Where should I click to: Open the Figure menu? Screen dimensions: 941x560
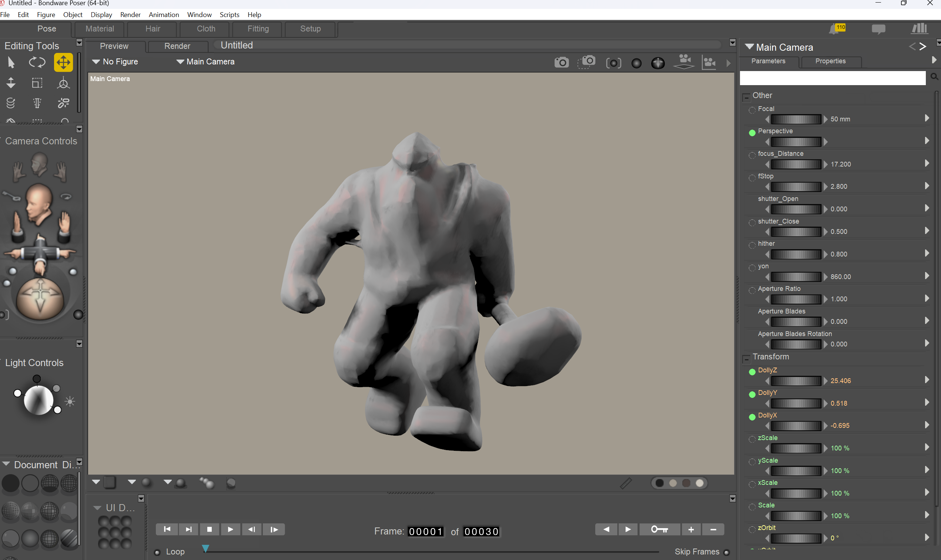46,15
